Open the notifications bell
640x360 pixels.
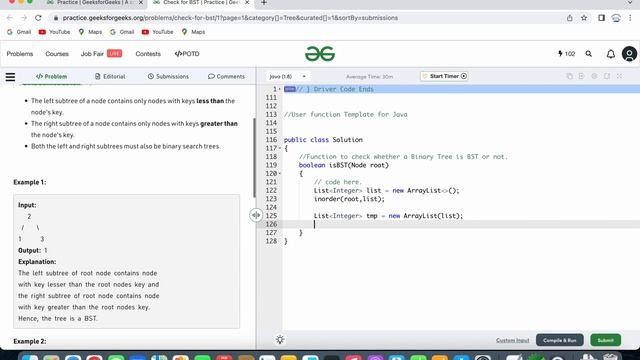point(610,54)
